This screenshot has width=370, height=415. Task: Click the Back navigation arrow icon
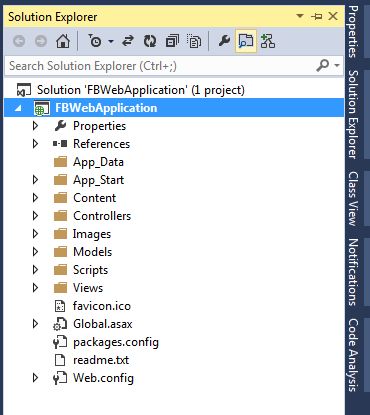19,41
